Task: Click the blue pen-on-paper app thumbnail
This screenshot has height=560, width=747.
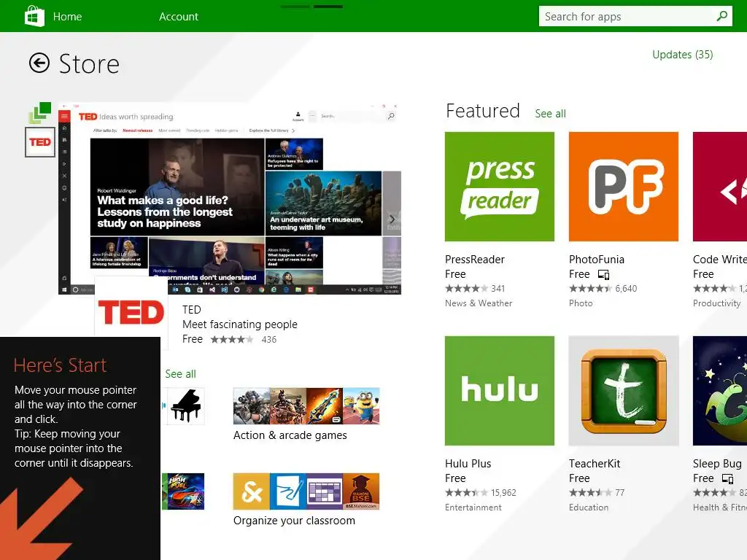Action: click(288, 491)
